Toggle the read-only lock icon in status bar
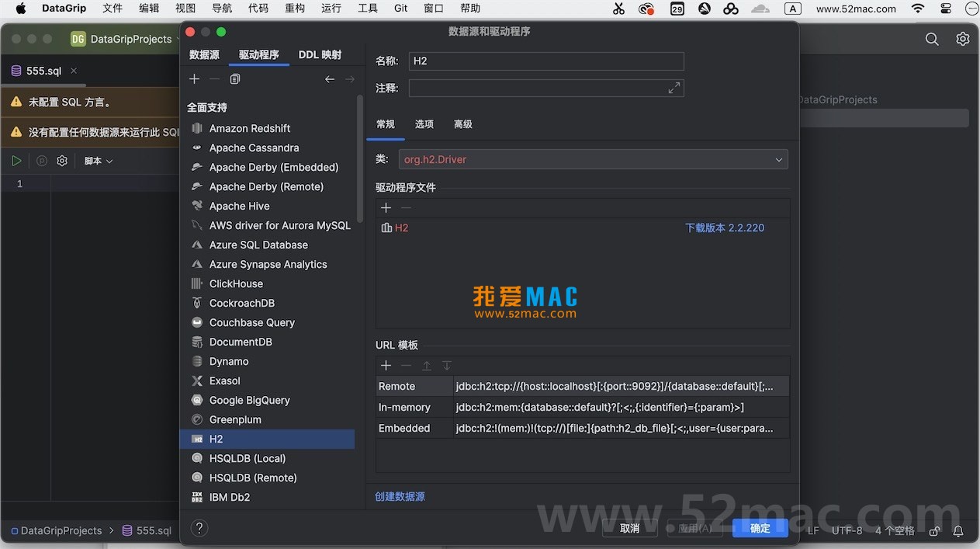The width and height of the screenshot is (980, 549). (935, 531)
